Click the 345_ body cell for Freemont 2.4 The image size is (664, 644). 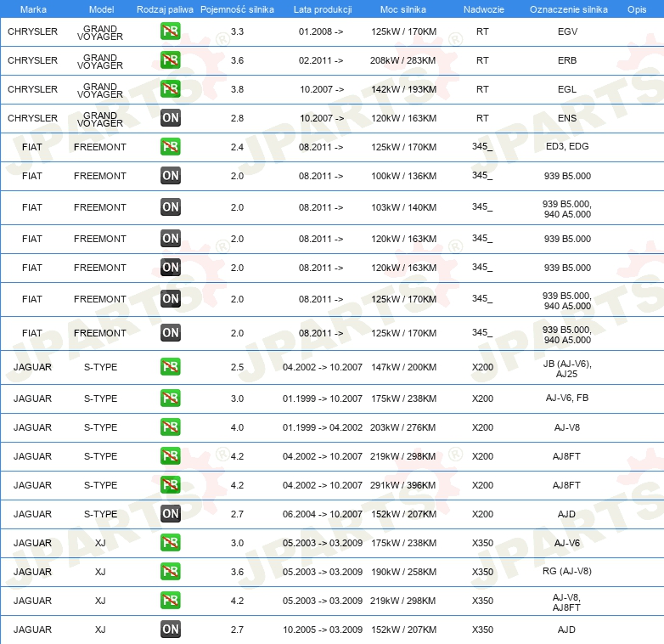click(x=482, y=147)
